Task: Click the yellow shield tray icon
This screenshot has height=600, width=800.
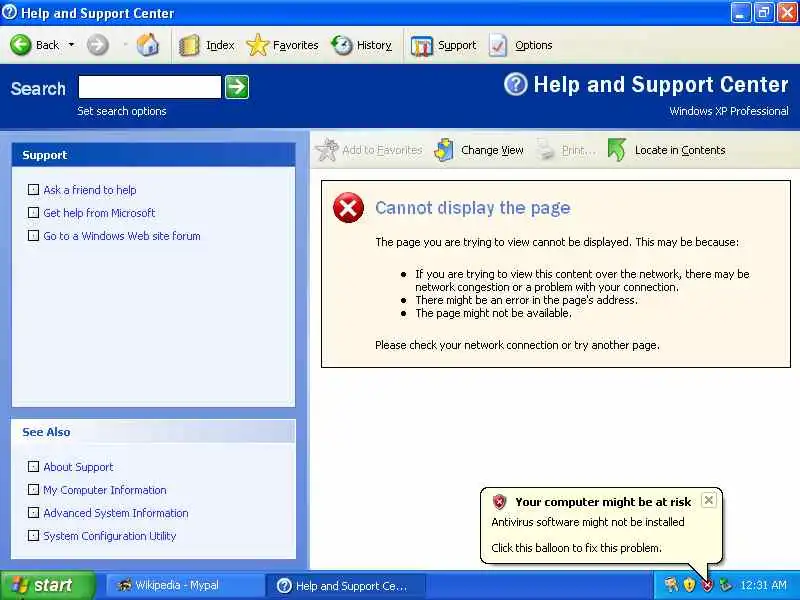Action: point(689,585)
